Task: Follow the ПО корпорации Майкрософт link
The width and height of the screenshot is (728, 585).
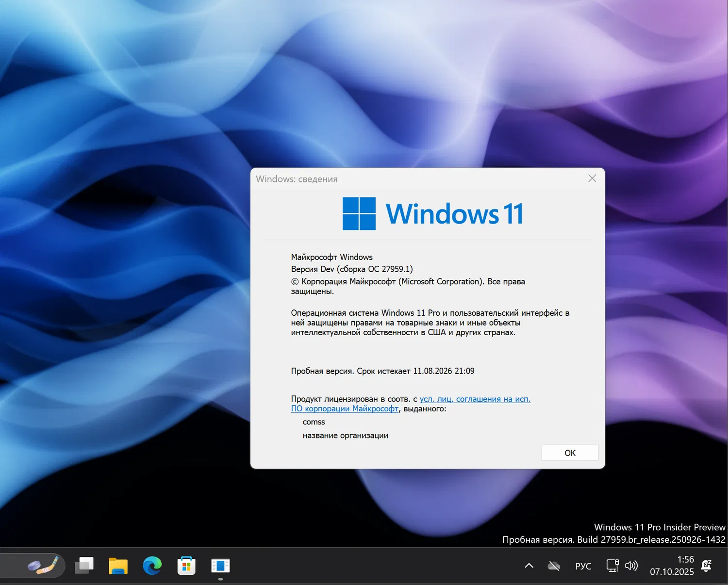Action: (x=344, y=409)
